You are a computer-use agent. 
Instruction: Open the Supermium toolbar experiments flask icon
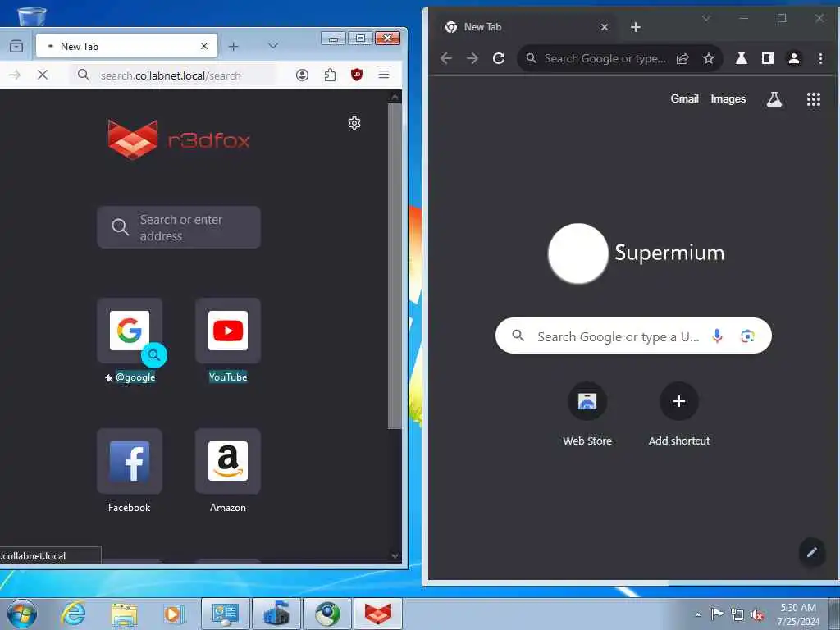click(742, 58)
